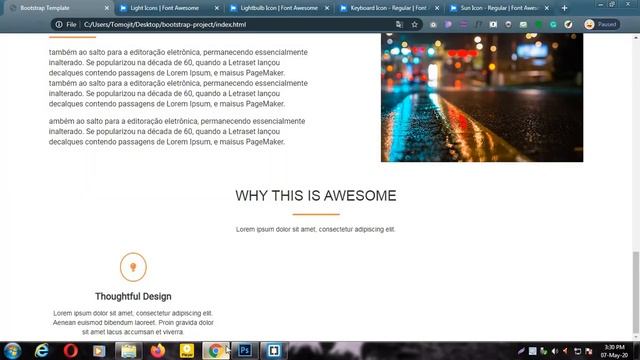
Task: Open the Brackets editor taskbar icon
Action: [x=274, y=351]
